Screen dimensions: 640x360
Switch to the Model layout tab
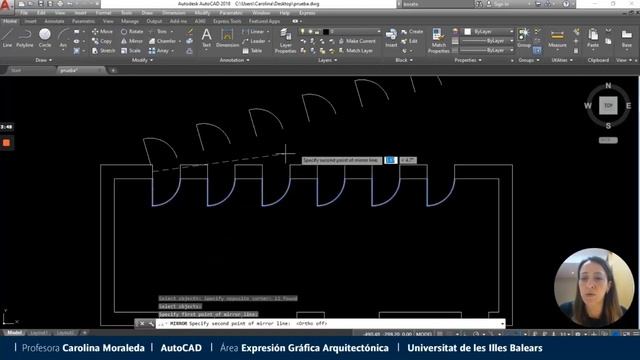14,333
